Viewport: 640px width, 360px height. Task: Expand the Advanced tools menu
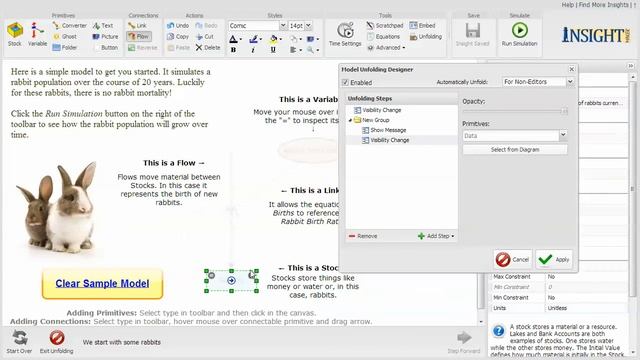[386, 47]
